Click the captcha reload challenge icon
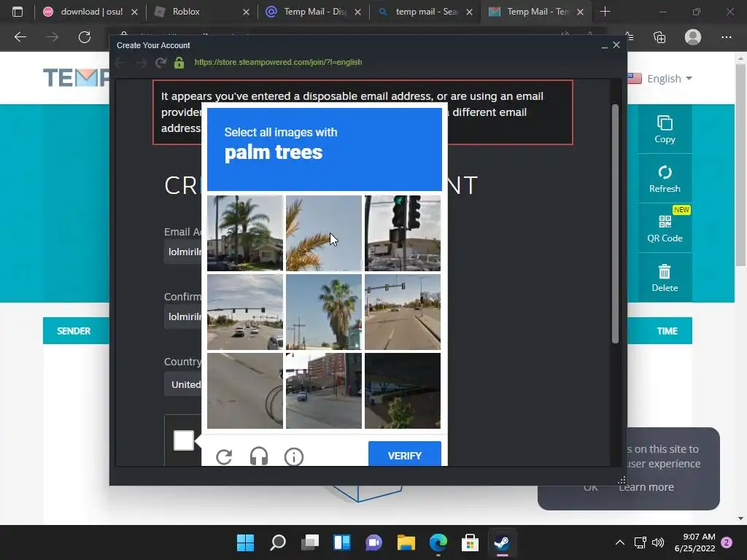The image size is (747, 560). click(224, 456)
